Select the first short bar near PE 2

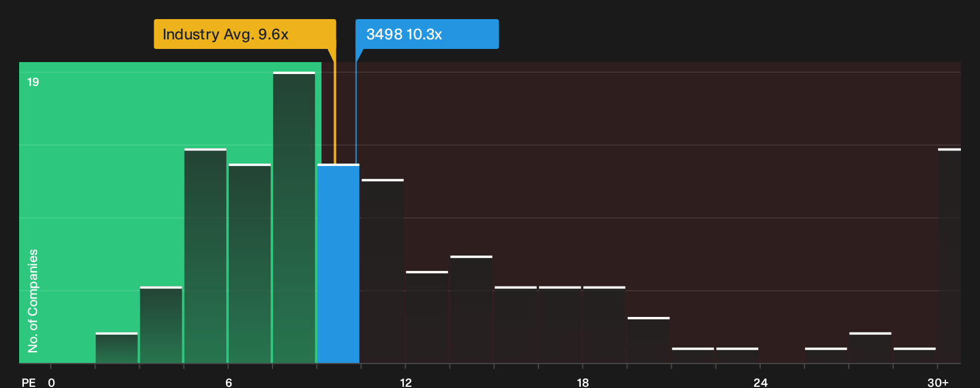coord(117,347)
